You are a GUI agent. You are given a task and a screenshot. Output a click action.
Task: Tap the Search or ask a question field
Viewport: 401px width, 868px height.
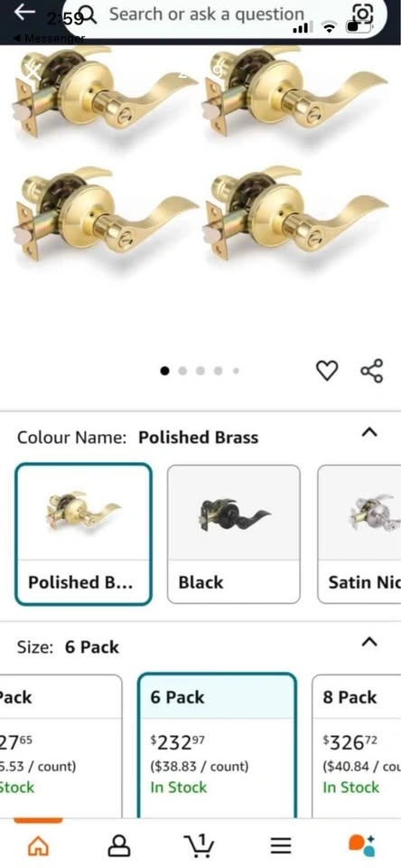[206, 14]
